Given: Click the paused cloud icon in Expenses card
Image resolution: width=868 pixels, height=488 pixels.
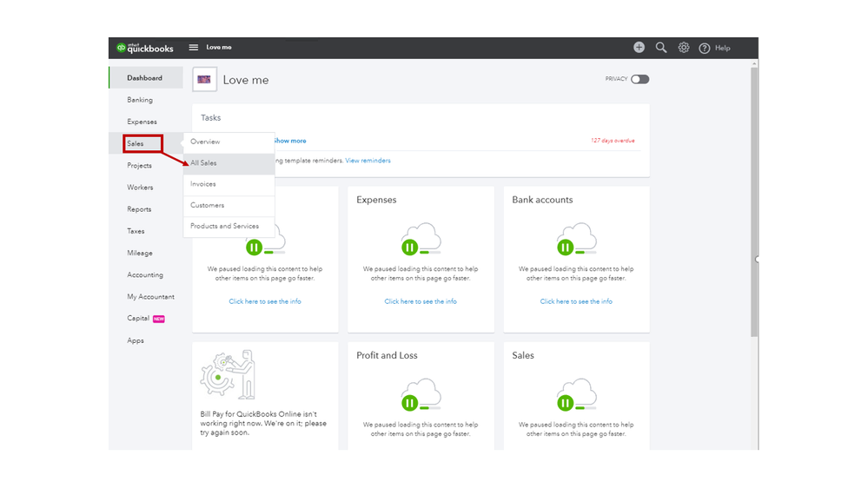Looking at the screenshot, I should pyautogui.click(x=421, y=240).
